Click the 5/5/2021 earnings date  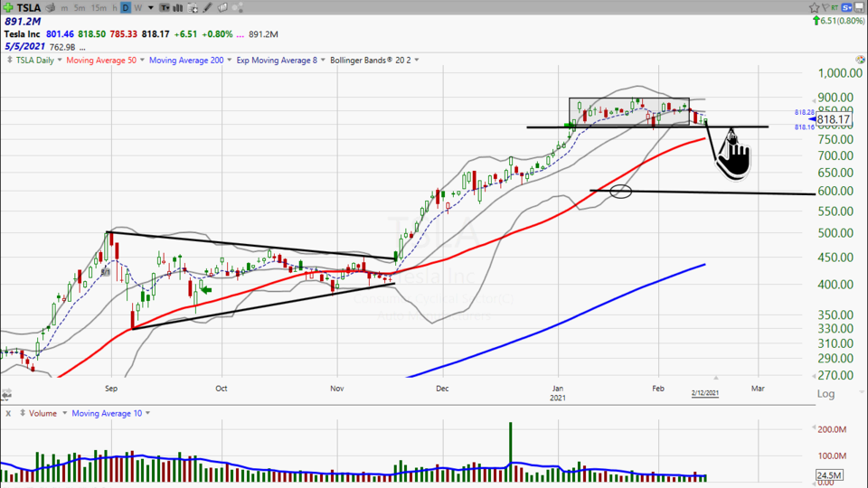coord(25,46)
